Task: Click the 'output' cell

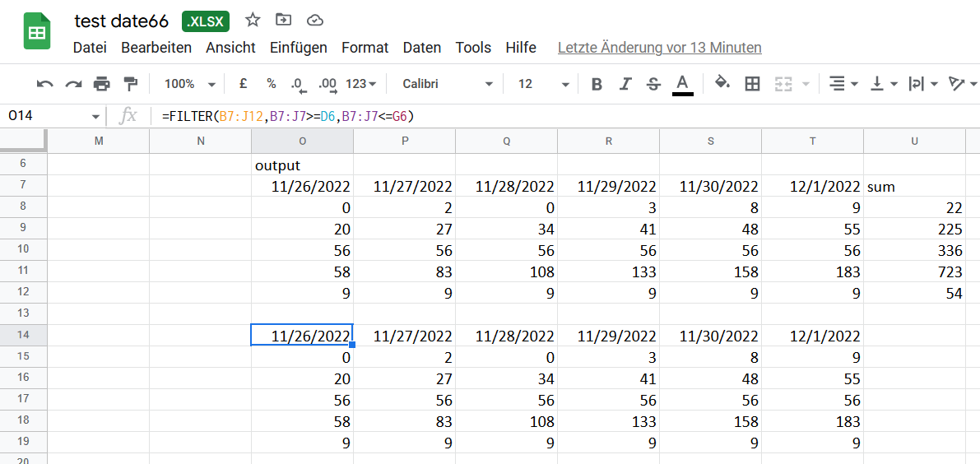Action: pyautogui.click(x=303, y=165)
